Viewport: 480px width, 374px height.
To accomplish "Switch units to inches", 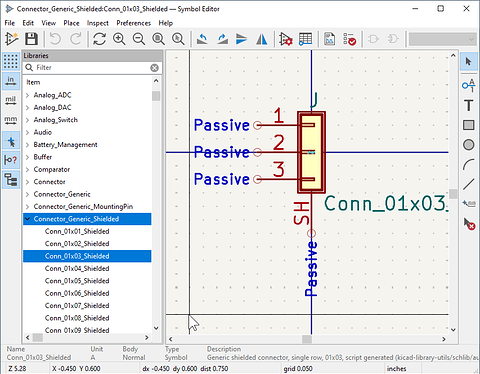I will click(x=11, y=81).
